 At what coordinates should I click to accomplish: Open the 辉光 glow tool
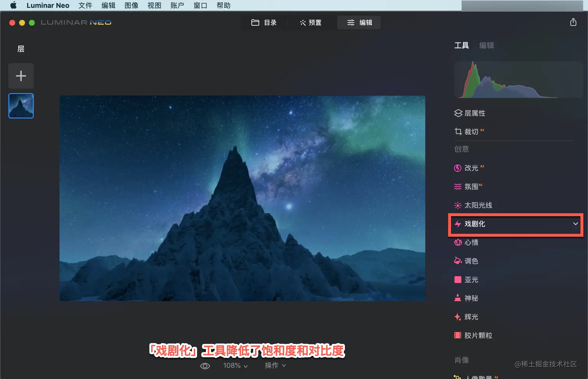click(x=466, y=317)
